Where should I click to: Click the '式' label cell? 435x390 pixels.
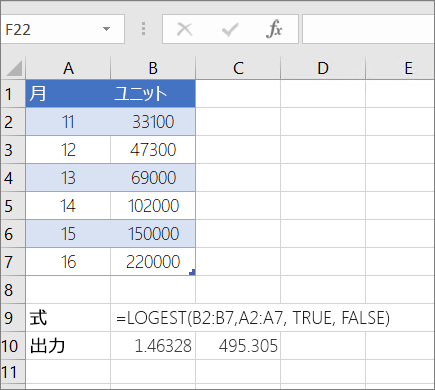click(x=68, y=318)
